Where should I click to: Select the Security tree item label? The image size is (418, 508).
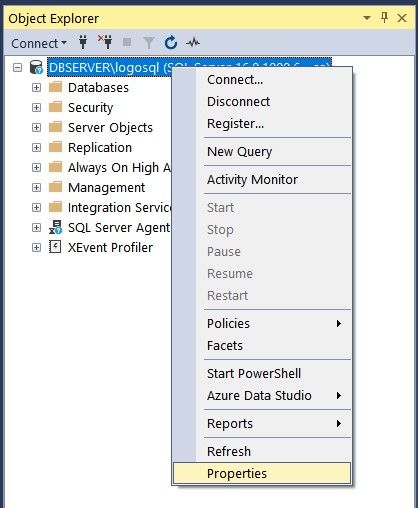tap(91, 108)
